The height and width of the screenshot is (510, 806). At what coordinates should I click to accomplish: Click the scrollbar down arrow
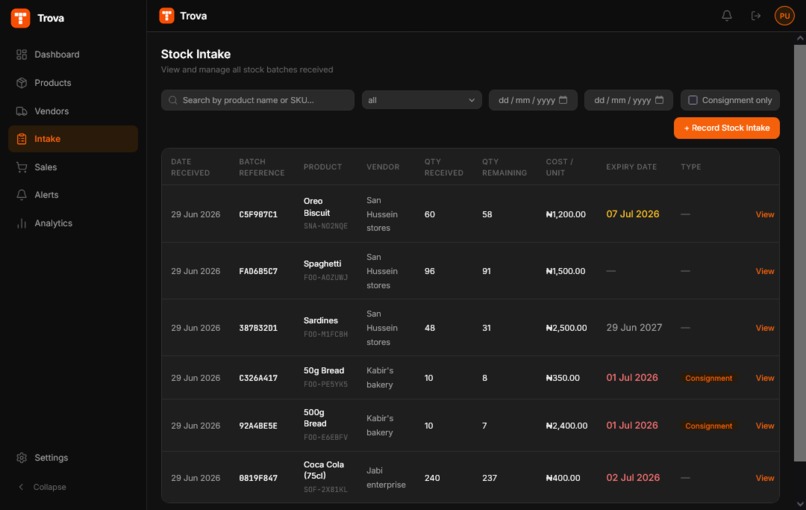click(800, 504)
